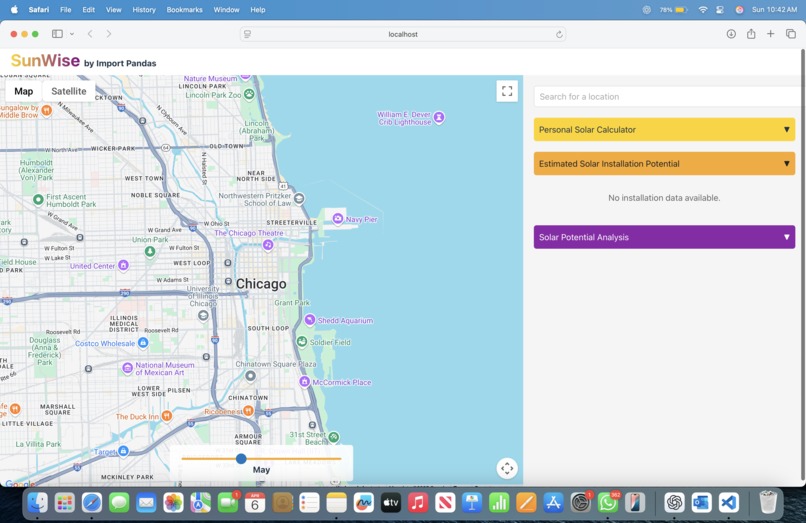Viewport: 806px width, 523px height.
Task: Open the Edit menu
Action: [88, 10]
